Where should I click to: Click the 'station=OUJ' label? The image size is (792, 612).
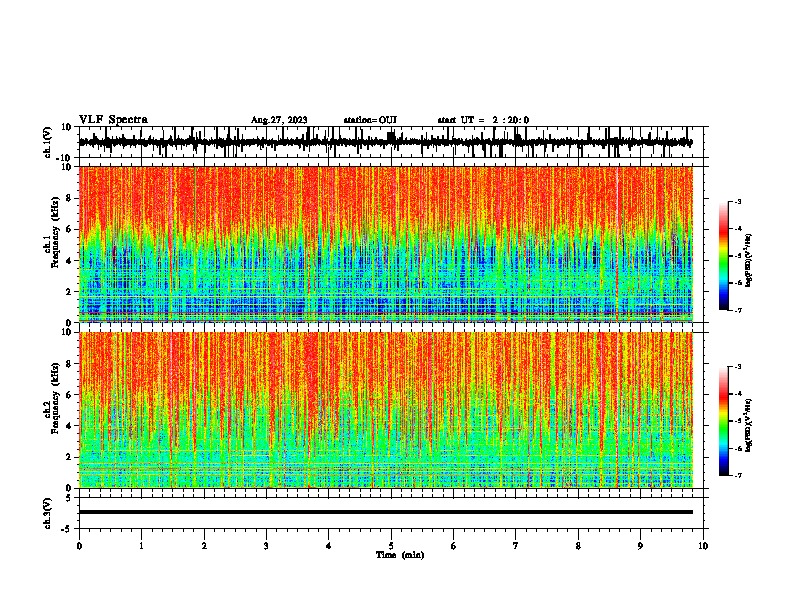pos(370,120)
